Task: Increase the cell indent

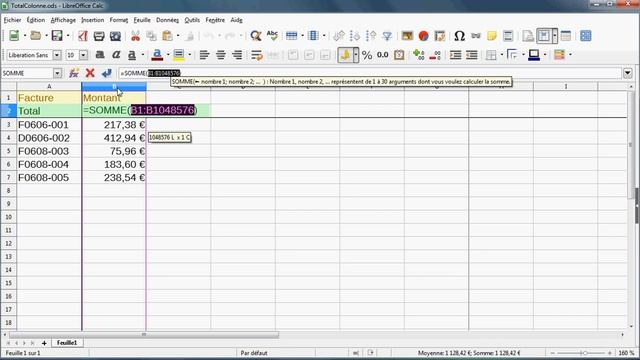Action: 455,55
